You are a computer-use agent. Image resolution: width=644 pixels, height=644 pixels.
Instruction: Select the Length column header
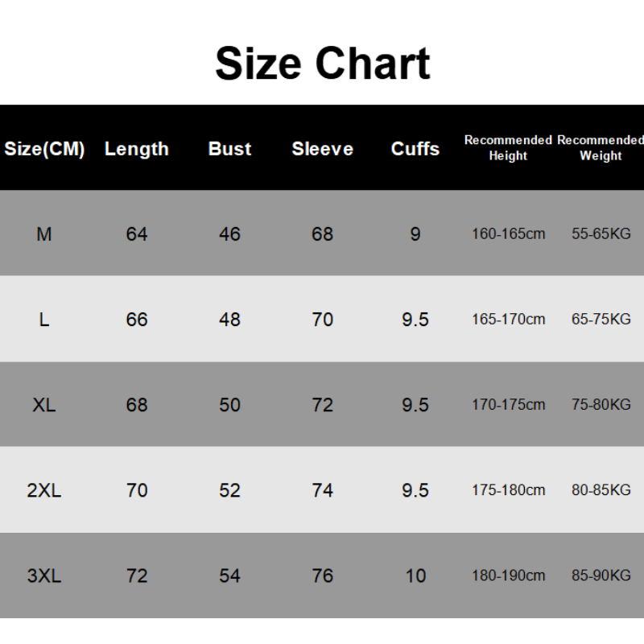coord(137,149)
